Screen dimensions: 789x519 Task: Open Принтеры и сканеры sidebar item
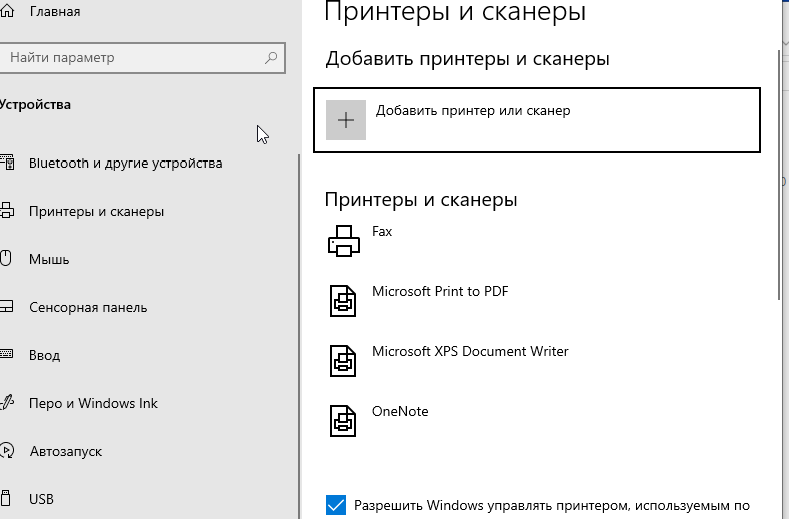(96, 211)
